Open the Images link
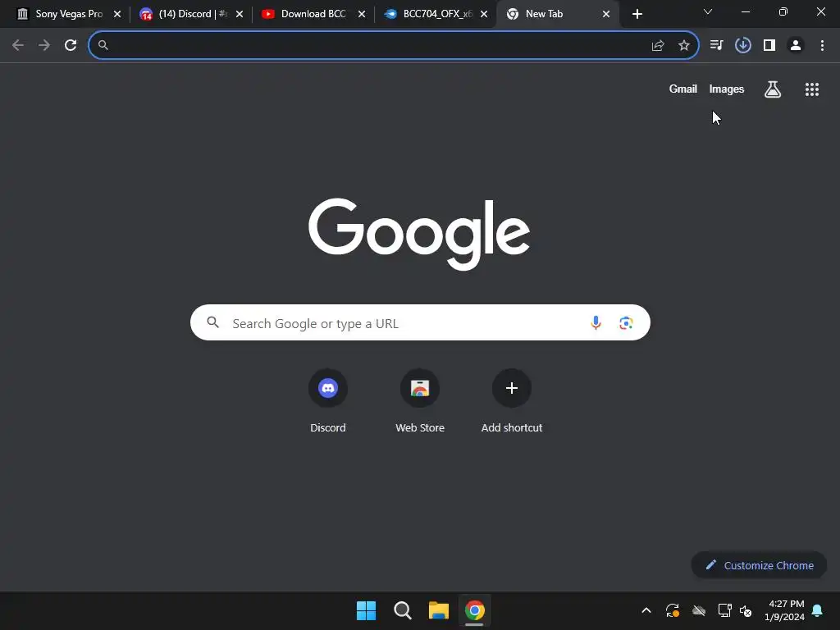The image size is (840, 630). pos(727,89)
